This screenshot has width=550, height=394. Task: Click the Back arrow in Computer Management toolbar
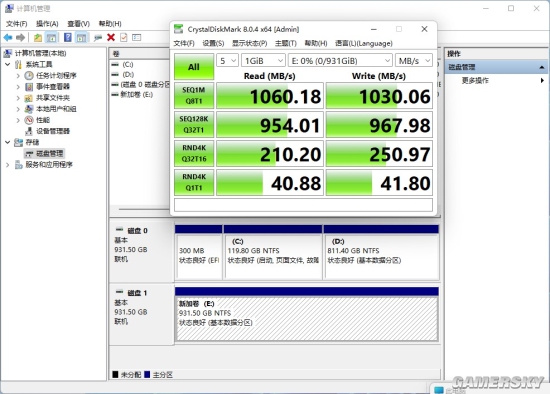(8, 37)
